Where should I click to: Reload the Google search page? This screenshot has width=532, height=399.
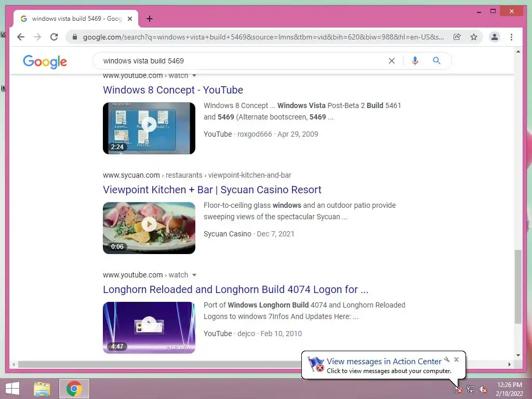coord(54,37)
